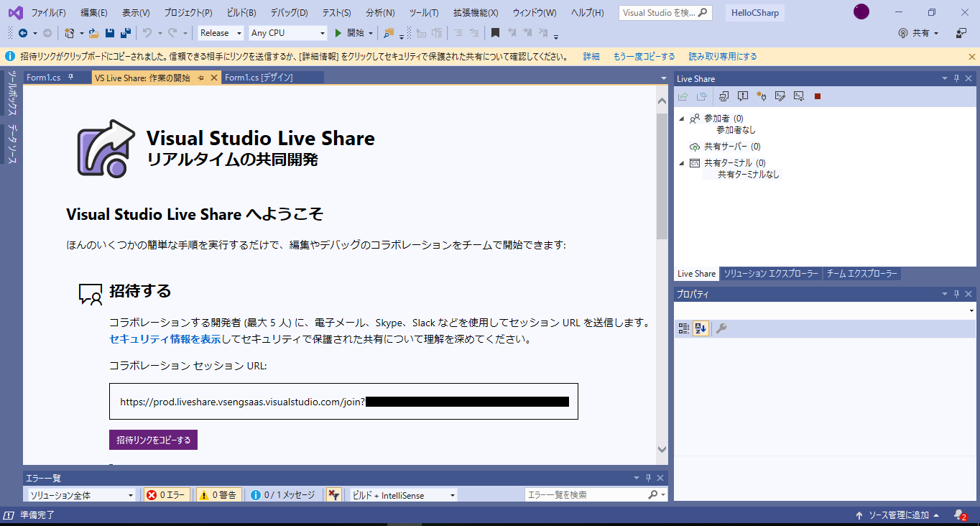Image resolution: width=980 pixels, height=526 pixels.
Task: Click the clear error list filter icon
Action: pyautogui.click(x=334, y=495)
